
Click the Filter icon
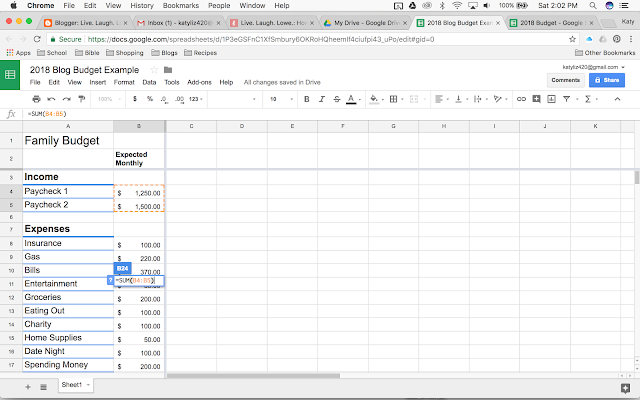(x=567, y=99)
